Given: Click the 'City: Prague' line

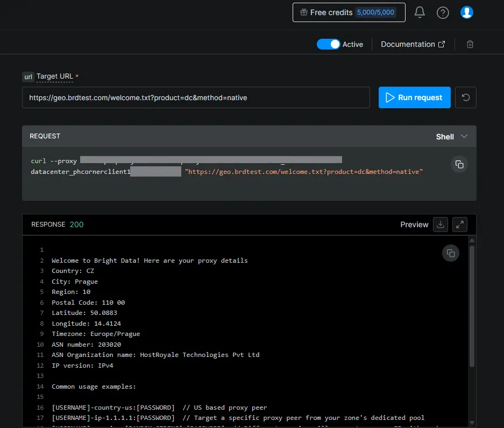Looking at the screenshot, I should click(75, 281).
